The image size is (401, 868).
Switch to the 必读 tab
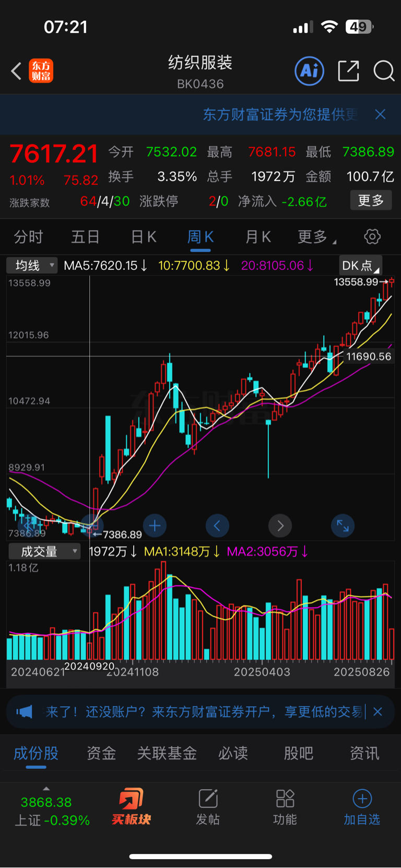click(233, 753)
